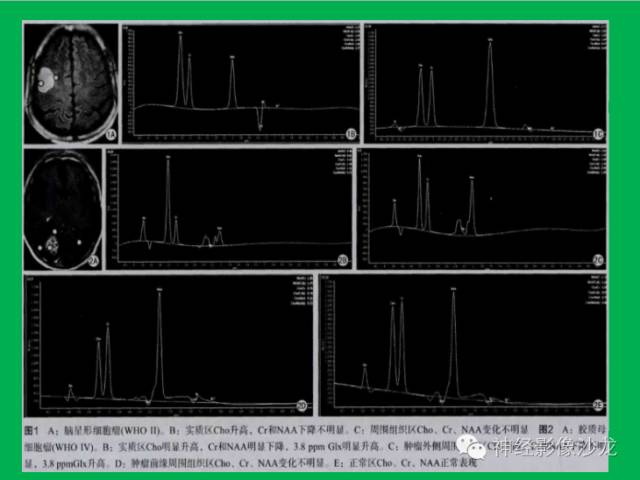Click the bright tumor lesion in MRI 1A
The height and width of the screenshot is (480, 640).
click(x=47, y=78)
